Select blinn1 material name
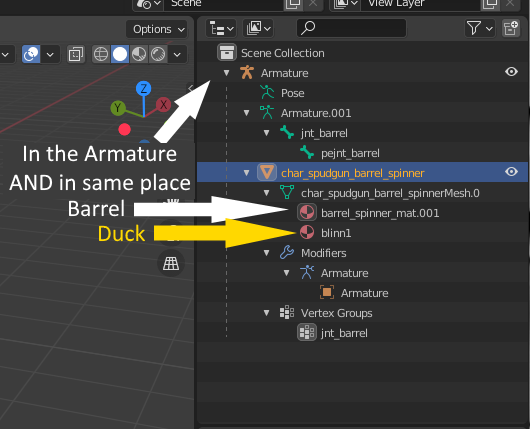Viewport: 530px width, 429px height. coord(336,233)
